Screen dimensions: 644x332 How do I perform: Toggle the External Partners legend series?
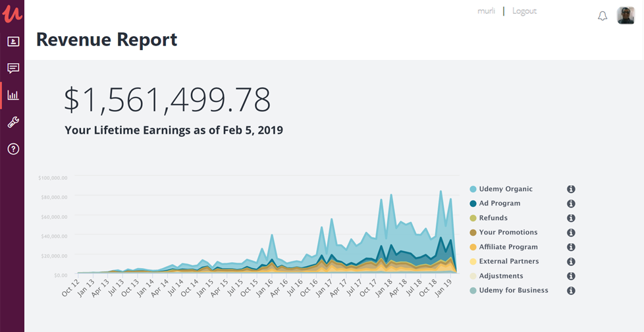pyautogui.click(x=504, y=262)
